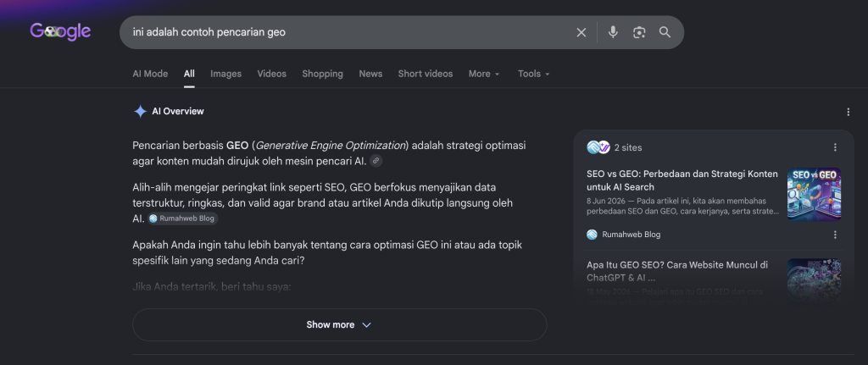Click the SEO vs GEO thumbnail image
Screen dimensions: 868x365
(814, 194)
